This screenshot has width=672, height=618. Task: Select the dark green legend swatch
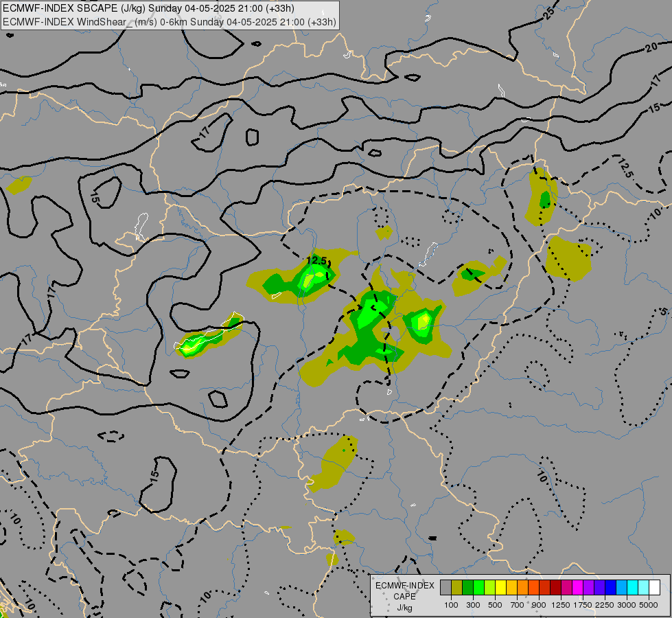(467, 587)
